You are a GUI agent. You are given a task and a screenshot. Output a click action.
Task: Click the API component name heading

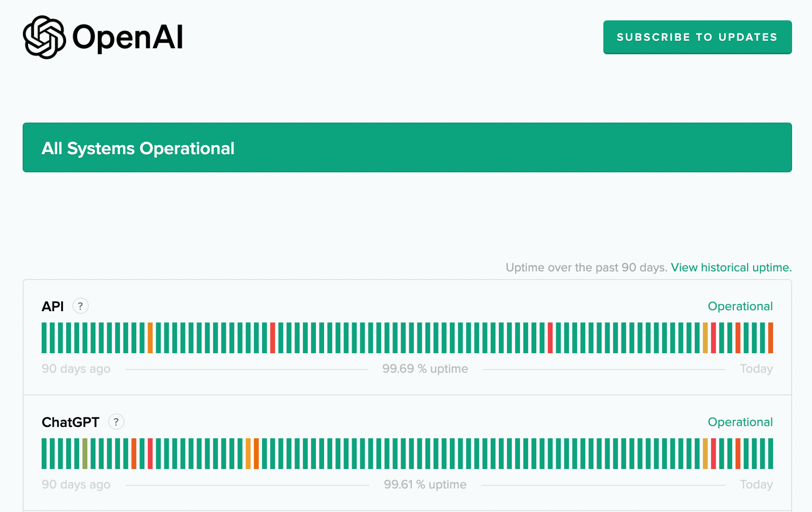[x=53, y=306]
